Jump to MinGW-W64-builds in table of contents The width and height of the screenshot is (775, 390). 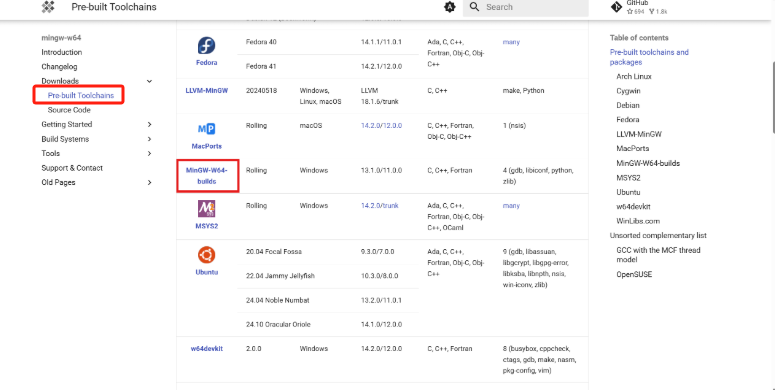648,163
